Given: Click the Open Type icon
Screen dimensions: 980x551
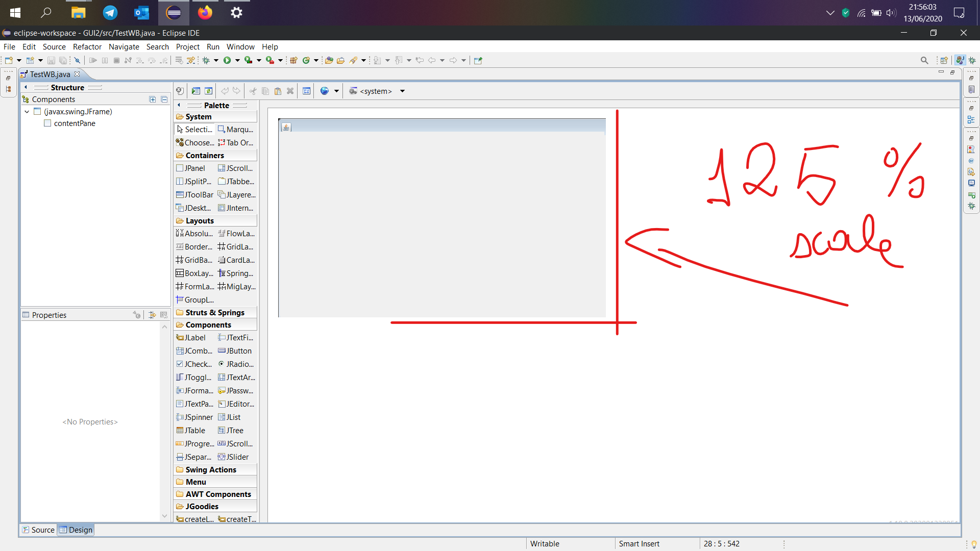Looking at the screenshot, I should tap(329, 60).
